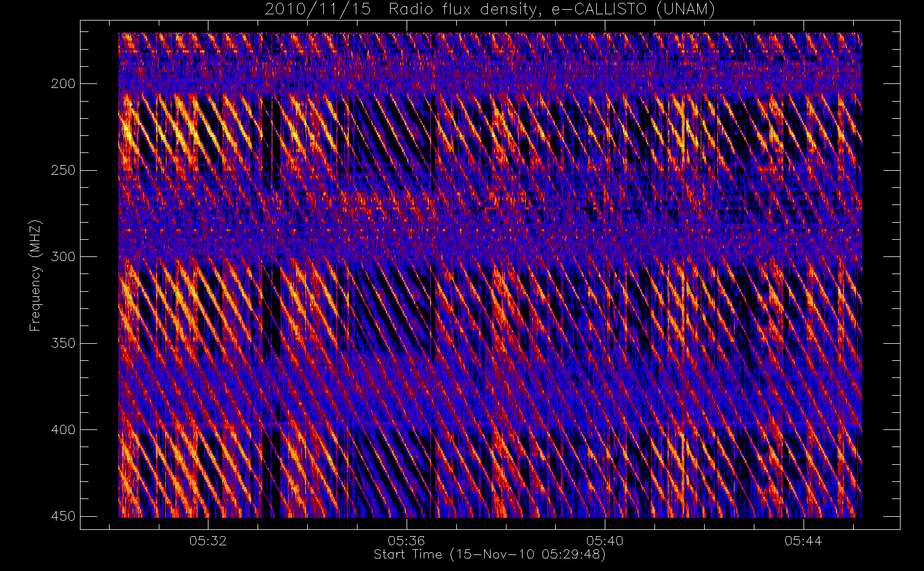Click the 05:36 time tick label
This screenshot has height=571, width=924.
pos(407,541)
